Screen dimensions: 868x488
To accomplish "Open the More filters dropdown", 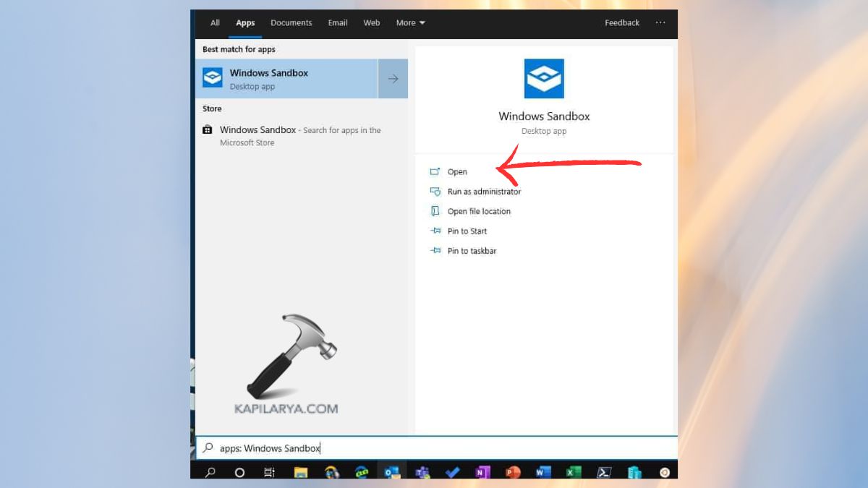I will (409, 22).
